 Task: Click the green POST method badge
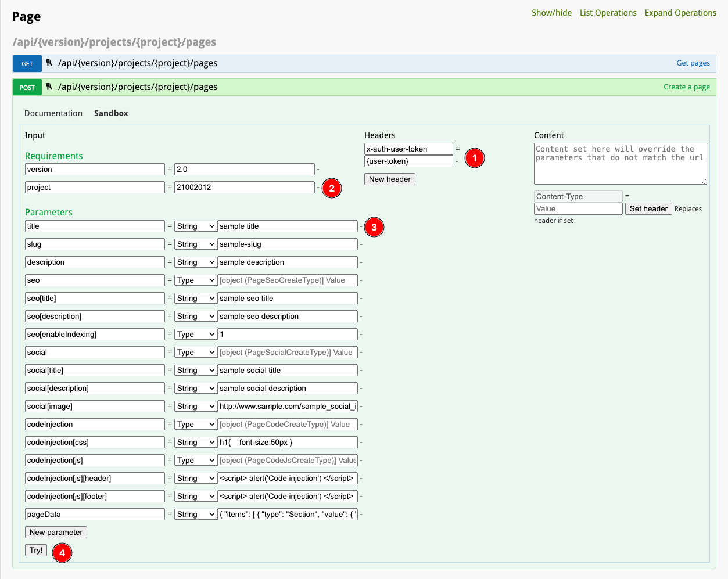click(27, 87)
